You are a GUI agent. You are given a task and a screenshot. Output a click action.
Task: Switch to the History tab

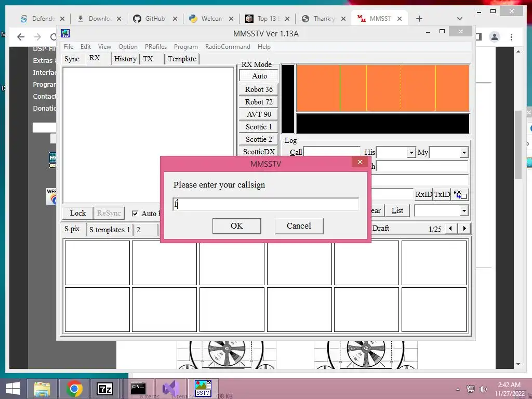(125, 59)
